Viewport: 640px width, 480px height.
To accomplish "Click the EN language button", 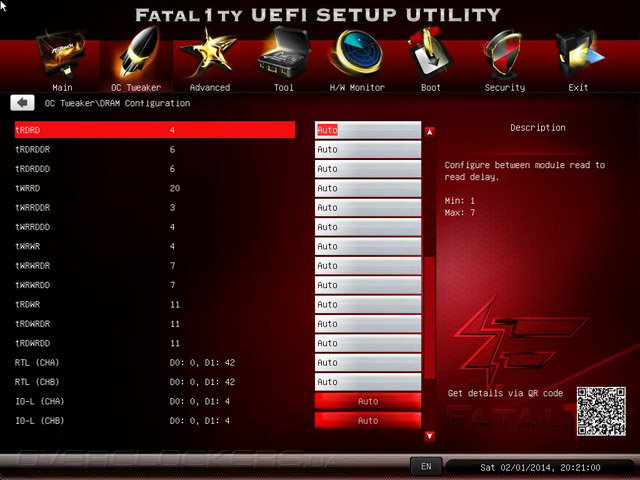I will (426, 467).
